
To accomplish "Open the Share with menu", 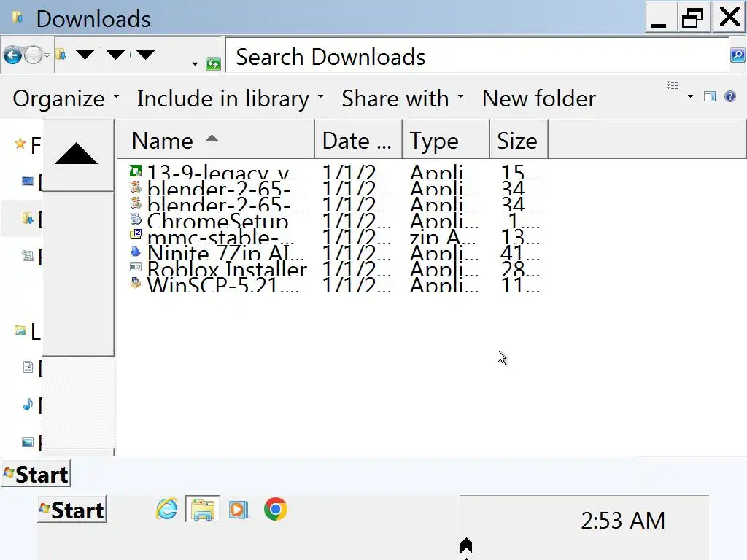I will (403, 98).
